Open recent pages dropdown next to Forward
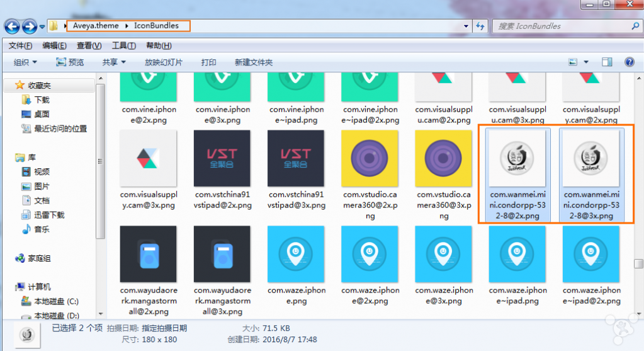Screen dimensions: 644x351 click(x=42, y=27)
